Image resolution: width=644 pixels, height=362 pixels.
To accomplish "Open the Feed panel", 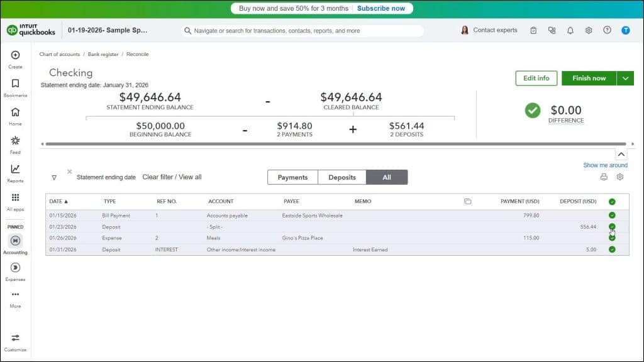I will [x=14, y=145].
